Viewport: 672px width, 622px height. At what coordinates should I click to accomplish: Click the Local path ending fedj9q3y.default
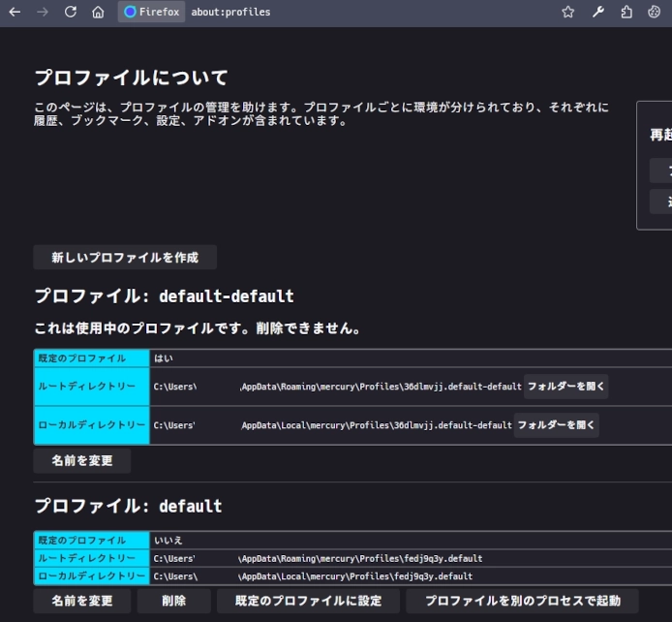313,576
